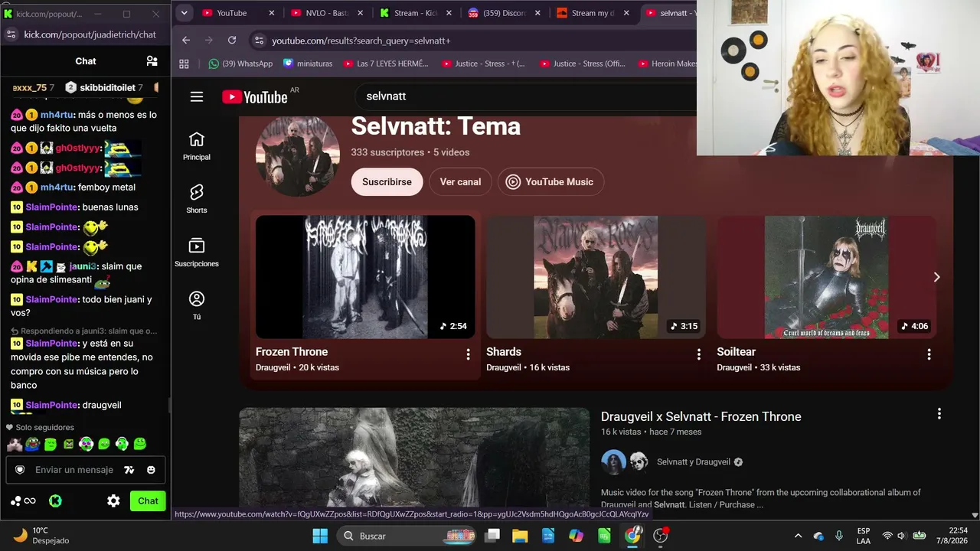Viewport: 980px width, 551px height.
Task: Open the ESP LAA keyboard language switcher
Action: click(x=864, y=536)
